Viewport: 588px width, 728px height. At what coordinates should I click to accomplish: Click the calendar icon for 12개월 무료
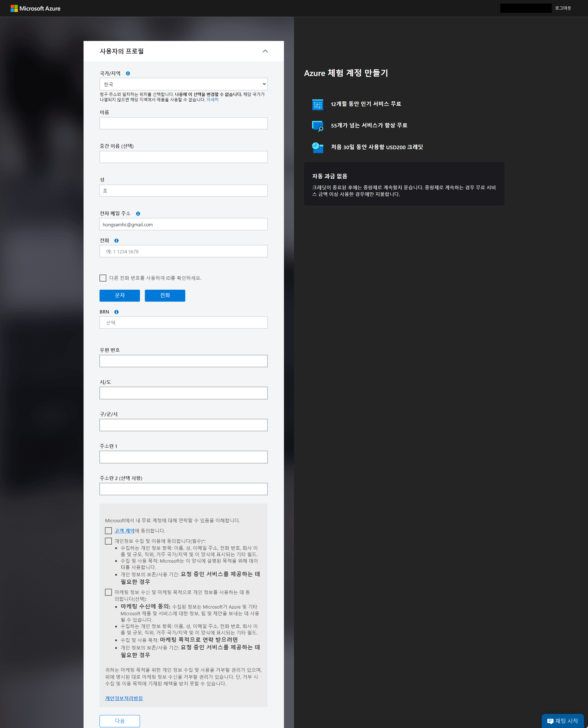[x=317, y=104]
